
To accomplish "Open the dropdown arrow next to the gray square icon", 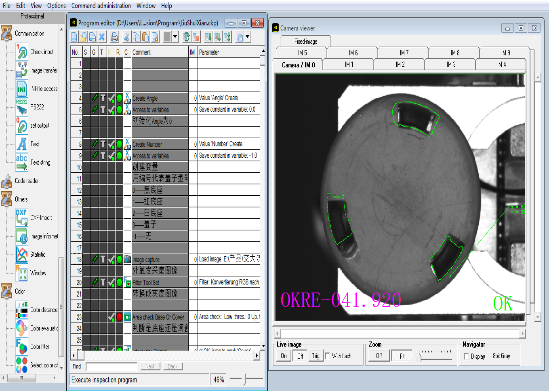I will pyautogui.click(x=175, y=36).
